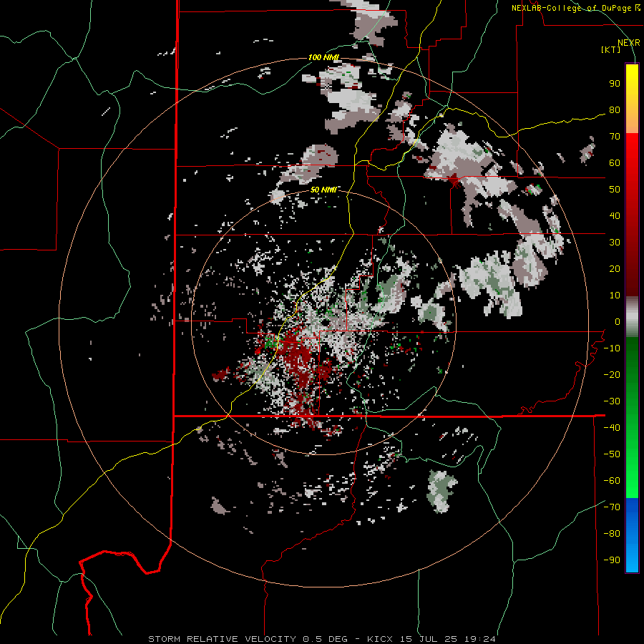Click the positive 50 scale label
Screen dimensions: 644x644
pos(615,190)
